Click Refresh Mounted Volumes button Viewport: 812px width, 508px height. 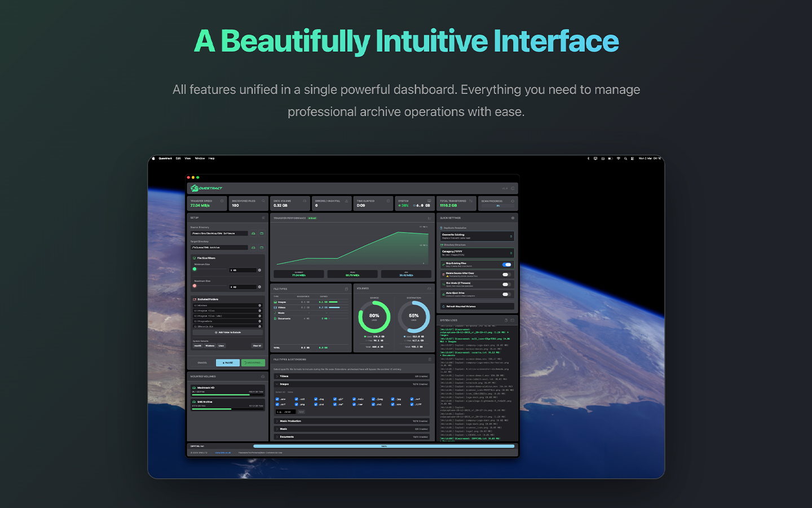tap(477, 306)
